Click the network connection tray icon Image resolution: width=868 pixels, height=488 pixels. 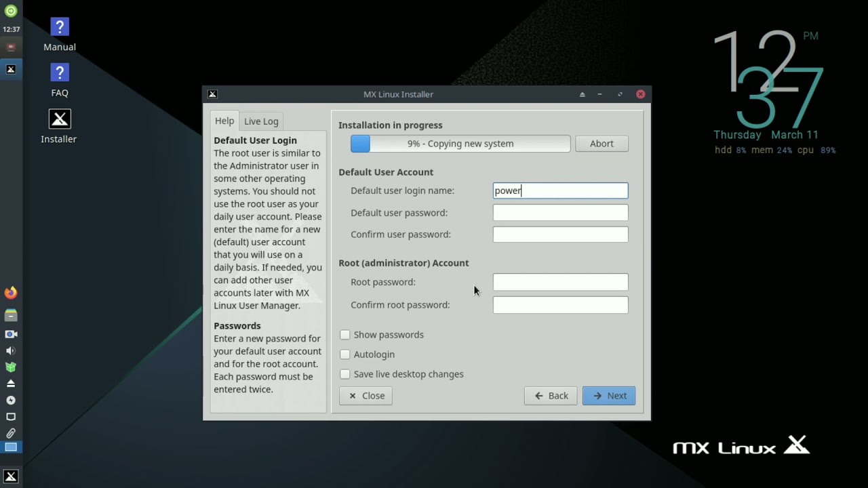click(x=11, y=416)
